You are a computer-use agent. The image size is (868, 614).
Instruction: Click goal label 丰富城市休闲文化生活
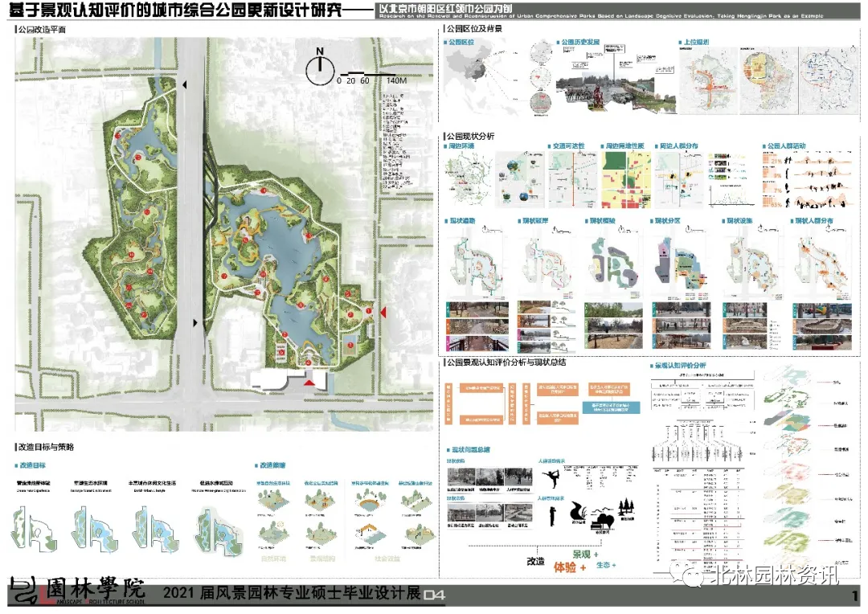coord(152,483)
